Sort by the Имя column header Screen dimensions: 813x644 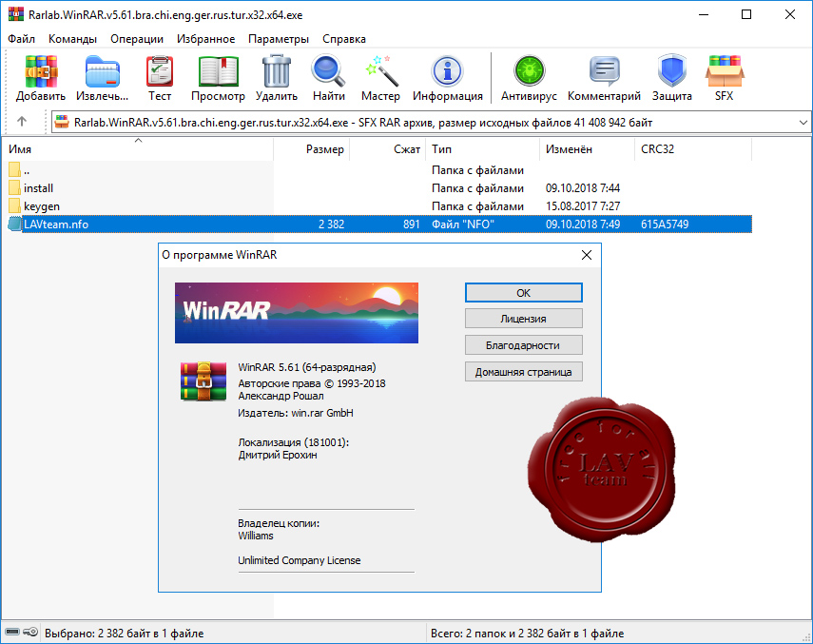pos(137,149)
